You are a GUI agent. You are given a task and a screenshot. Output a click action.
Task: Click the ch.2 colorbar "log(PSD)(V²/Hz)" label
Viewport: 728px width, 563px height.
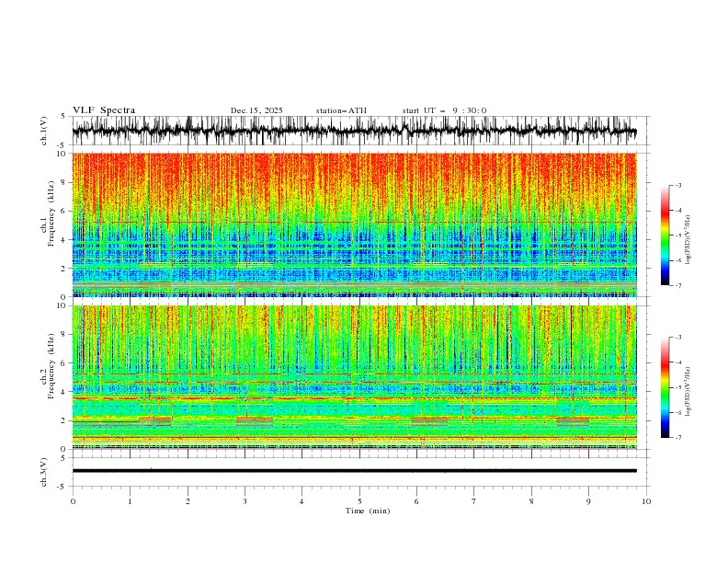coord(688,392)
